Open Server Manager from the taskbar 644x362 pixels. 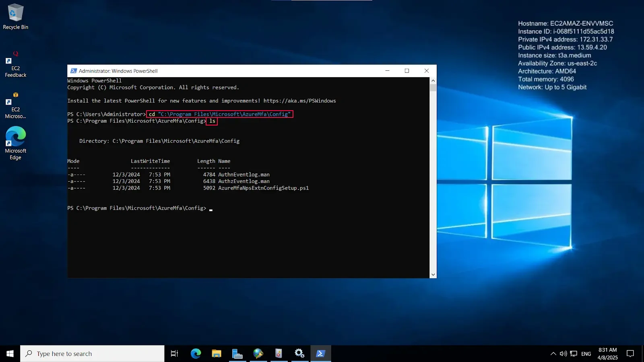point(238,354)
